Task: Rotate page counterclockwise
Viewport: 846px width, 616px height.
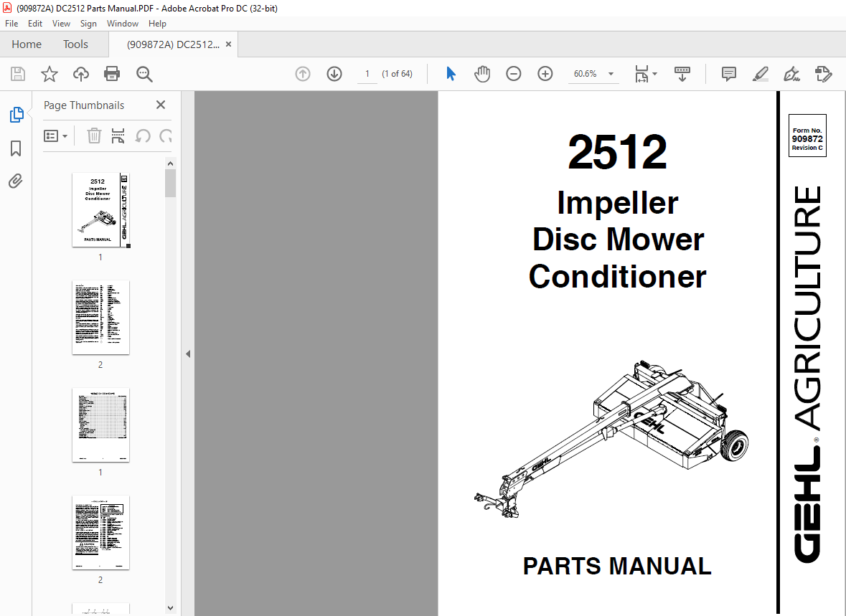Action: (143, 136)
